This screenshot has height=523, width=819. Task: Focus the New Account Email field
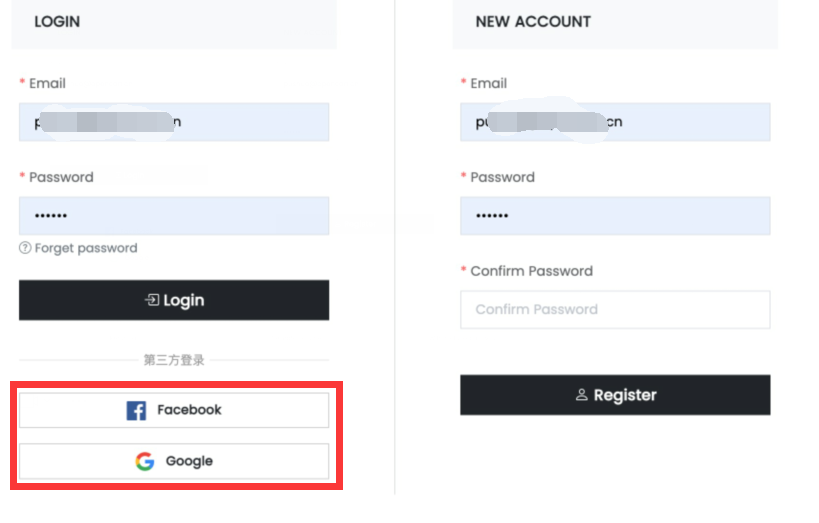tap(615, 122)
